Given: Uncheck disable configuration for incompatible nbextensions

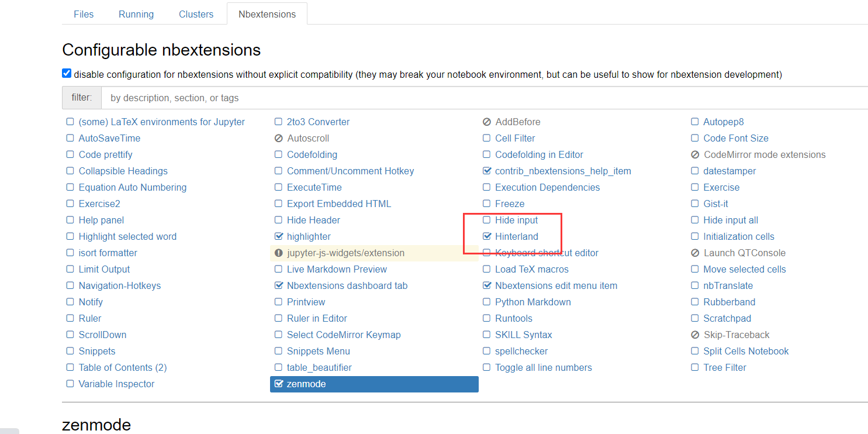Looking at the screenshot, I should [x=67, y=74].
